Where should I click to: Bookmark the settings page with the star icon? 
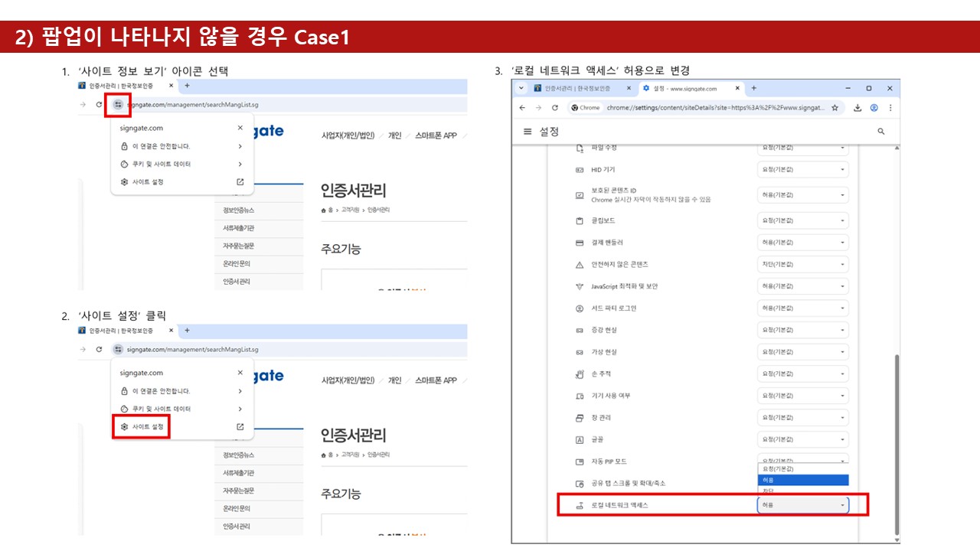click(x=835, y=108)
